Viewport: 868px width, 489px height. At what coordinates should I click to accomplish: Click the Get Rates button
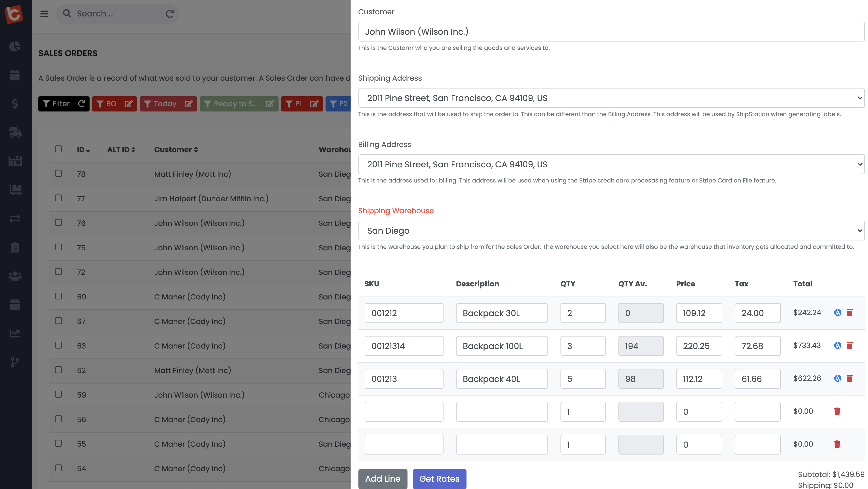439,479
